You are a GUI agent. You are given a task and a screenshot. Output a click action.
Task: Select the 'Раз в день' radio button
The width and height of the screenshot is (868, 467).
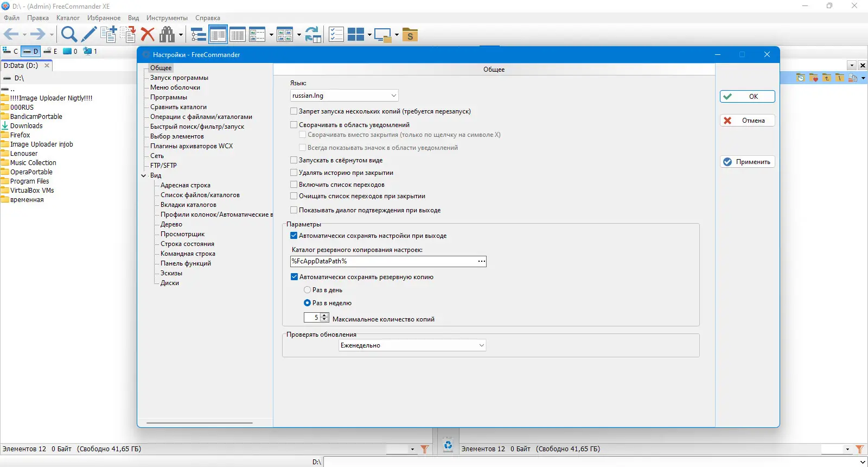coord(308,290)
